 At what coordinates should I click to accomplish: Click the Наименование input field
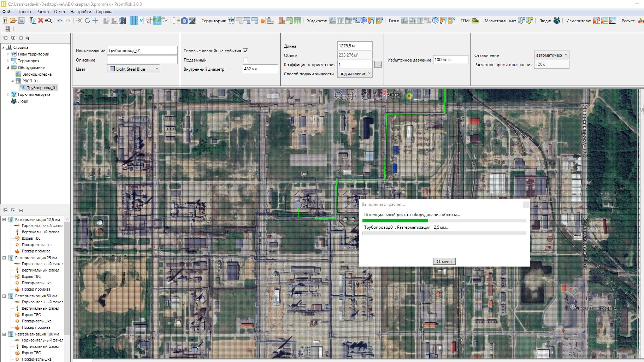tap(142, 51)
